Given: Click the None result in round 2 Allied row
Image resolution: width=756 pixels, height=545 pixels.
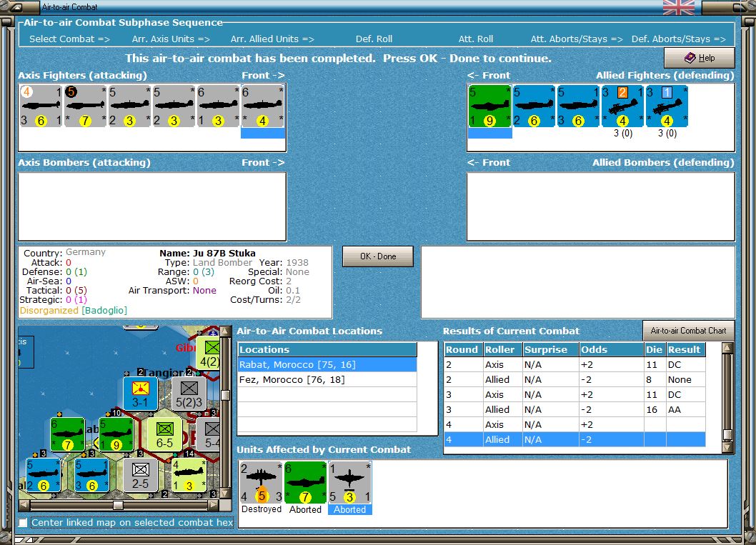Looking at the screenshot, I should [x=680, y=380].
